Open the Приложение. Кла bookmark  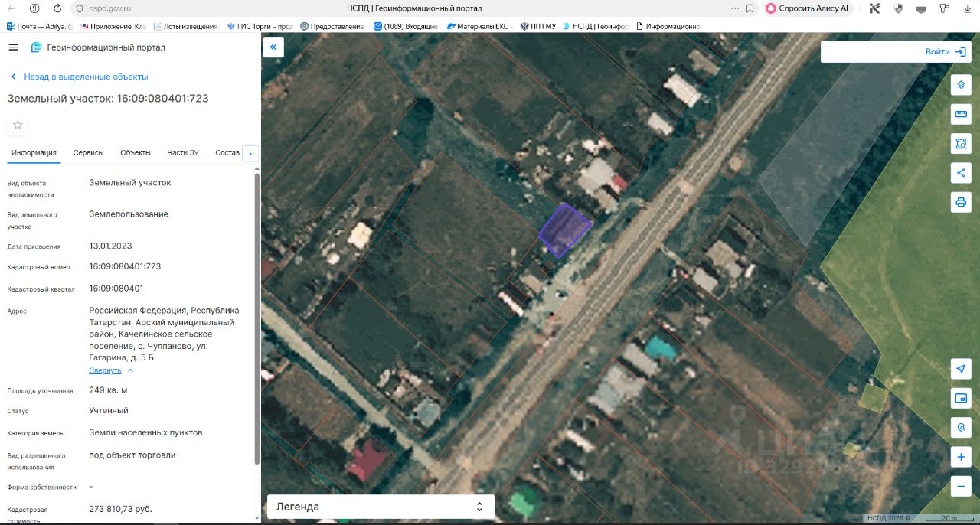point(113,26)
